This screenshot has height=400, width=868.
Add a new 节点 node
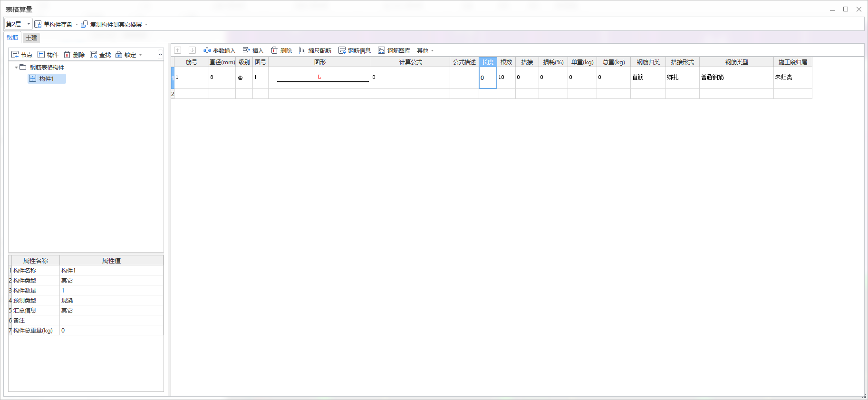(22, 55)
